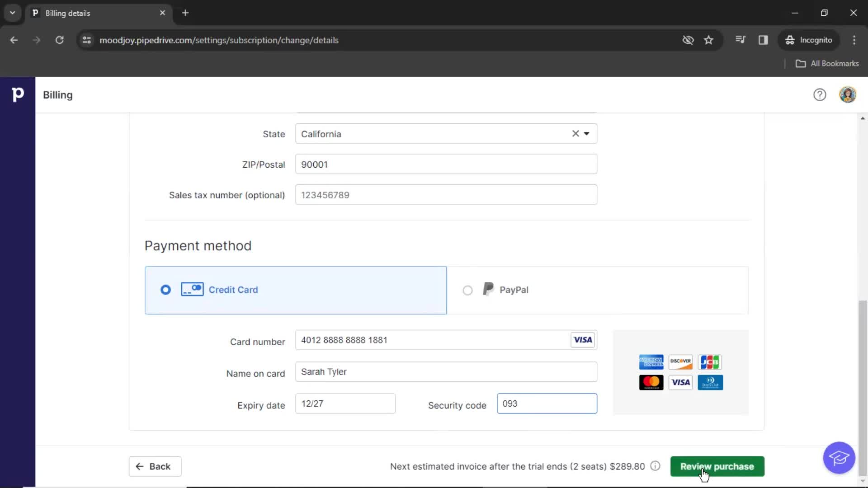Open the subscription change settings page

219,40
